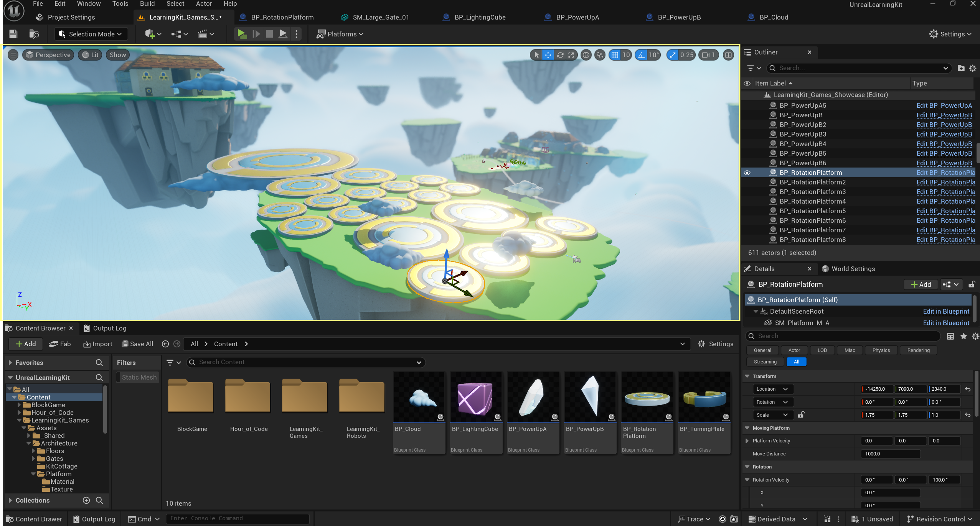Toggle visibility of BP_RotationPlatform in Outliner
This screenshot has width=980, height=526.
point(747,173)
